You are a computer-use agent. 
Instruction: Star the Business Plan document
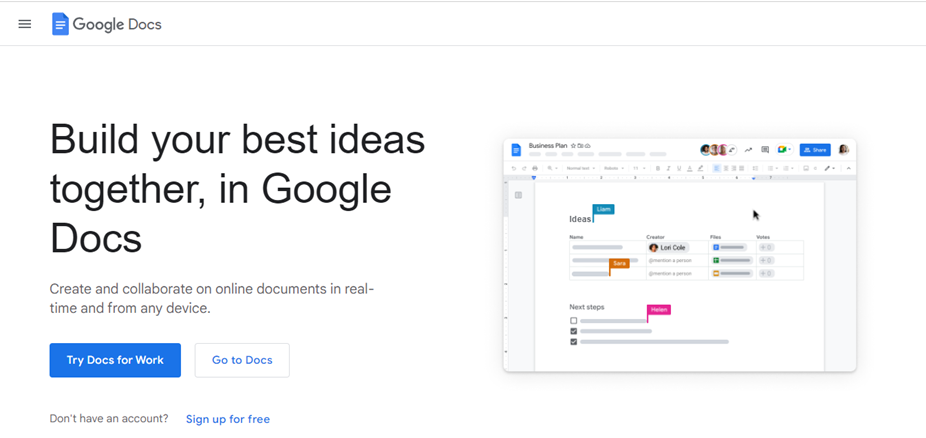pos(573,146)
